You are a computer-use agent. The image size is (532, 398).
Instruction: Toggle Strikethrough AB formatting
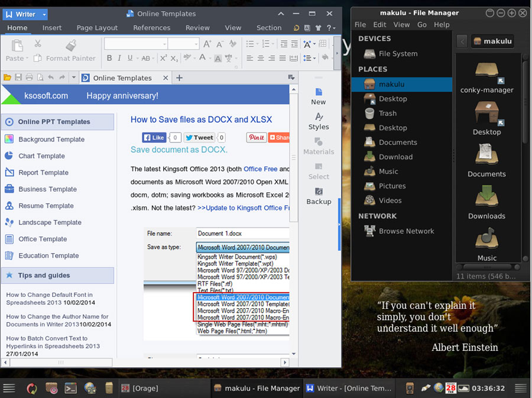(145, 59)
